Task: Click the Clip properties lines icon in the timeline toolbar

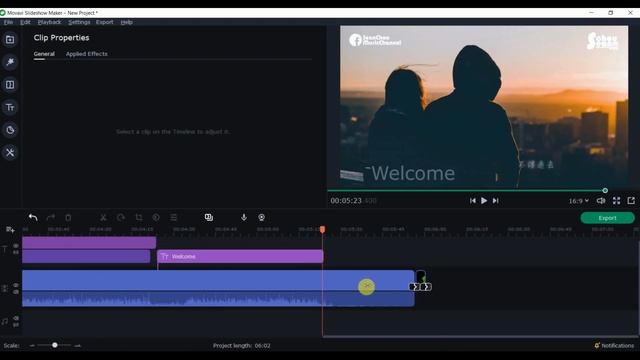Action: click(173, 218)
